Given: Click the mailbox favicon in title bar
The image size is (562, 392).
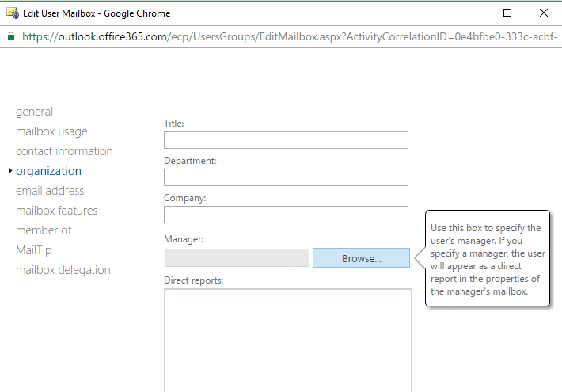Looking at the screenshot, I should coord(13,13).
